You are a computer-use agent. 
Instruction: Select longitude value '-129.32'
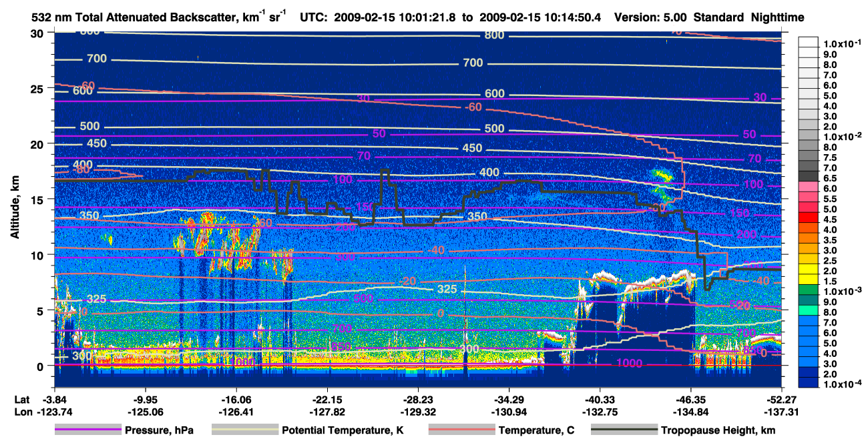[417, 412]
